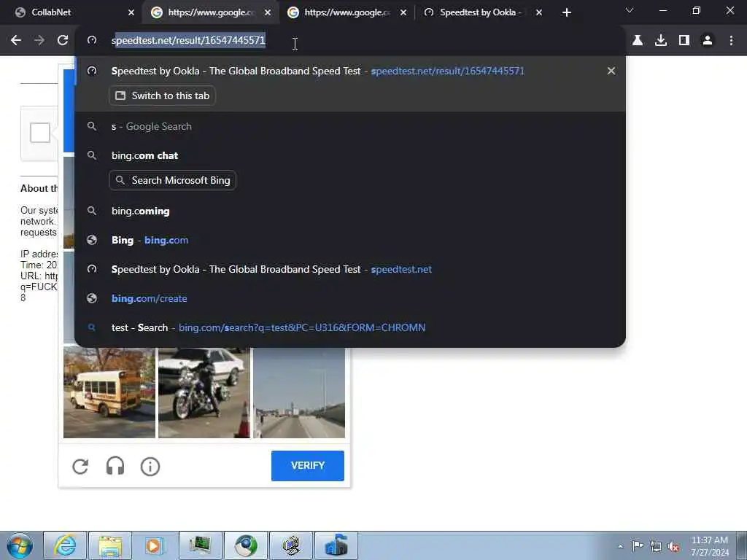This screenshot has height=560, width=747.
Task: Select the 's - Google Search' suggestion
Action: [350, 127]
